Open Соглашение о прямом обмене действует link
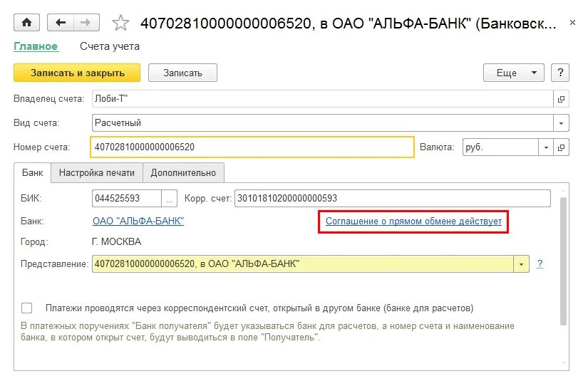Image resolution: width=588 pixels, height=381 pixels. [x=413, y=221]
